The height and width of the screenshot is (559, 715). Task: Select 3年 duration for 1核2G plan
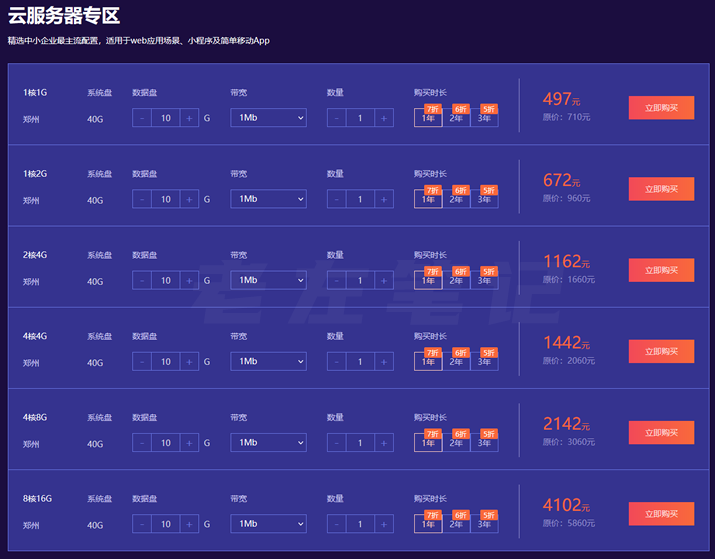tap(484, 199)
